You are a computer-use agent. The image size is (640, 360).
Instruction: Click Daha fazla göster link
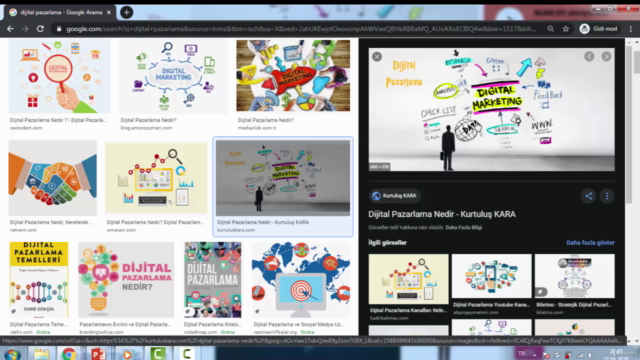coord(590,242)
